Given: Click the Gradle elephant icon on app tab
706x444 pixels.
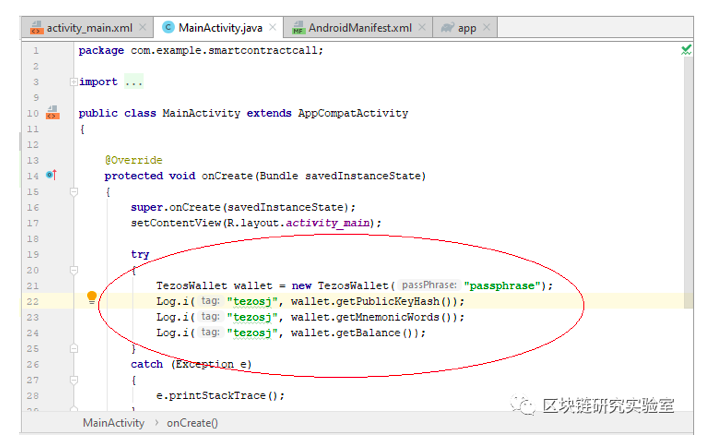Looking at the screenshot, I should (x=447, y=28).
